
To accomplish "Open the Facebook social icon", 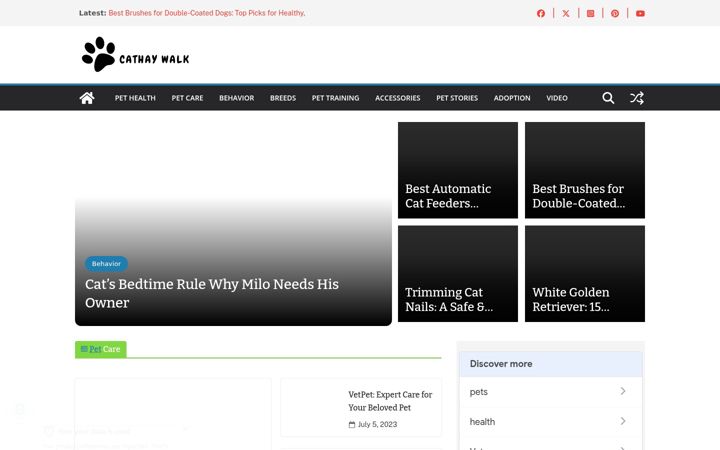I will click(541, 13).
